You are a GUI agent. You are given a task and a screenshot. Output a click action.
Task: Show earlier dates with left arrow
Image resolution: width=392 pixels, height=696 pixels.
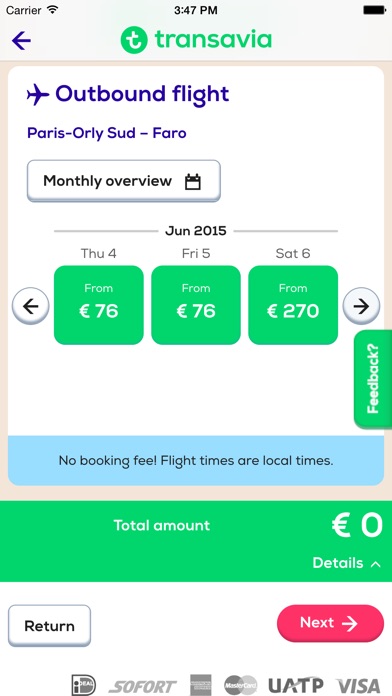[x=30, y=306]
